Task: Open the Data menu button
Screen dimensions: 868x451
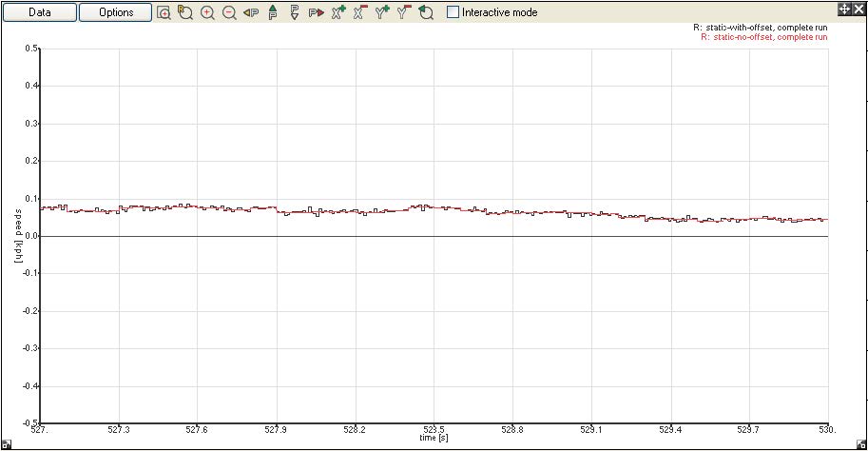Action: click(x=39, y=12)
